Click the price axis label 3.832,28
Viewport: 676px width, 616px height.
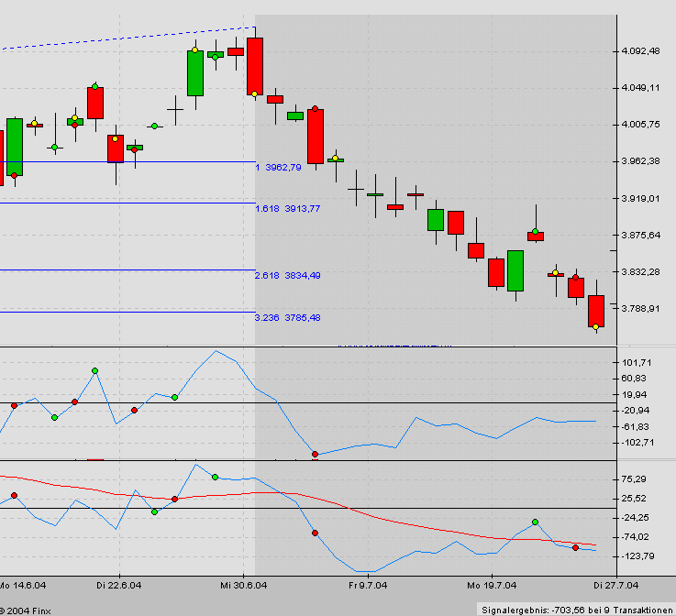tap(640, 272)
